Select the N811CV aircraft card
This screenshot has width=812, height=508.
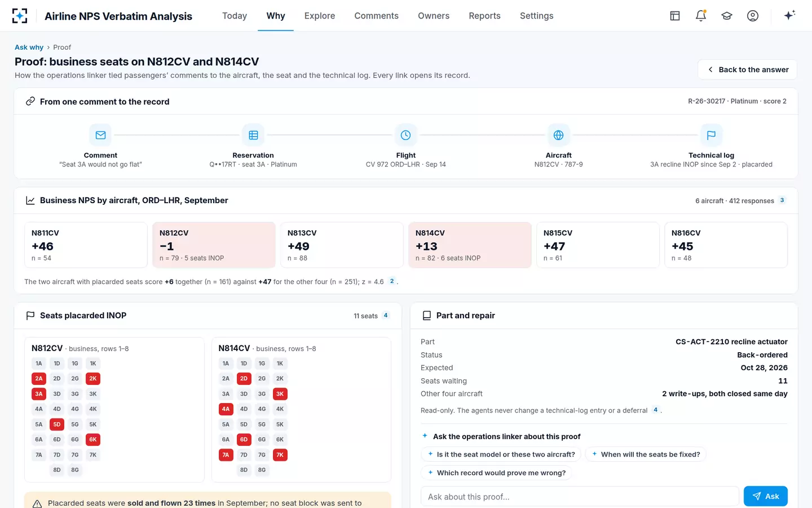pos(86,245)
